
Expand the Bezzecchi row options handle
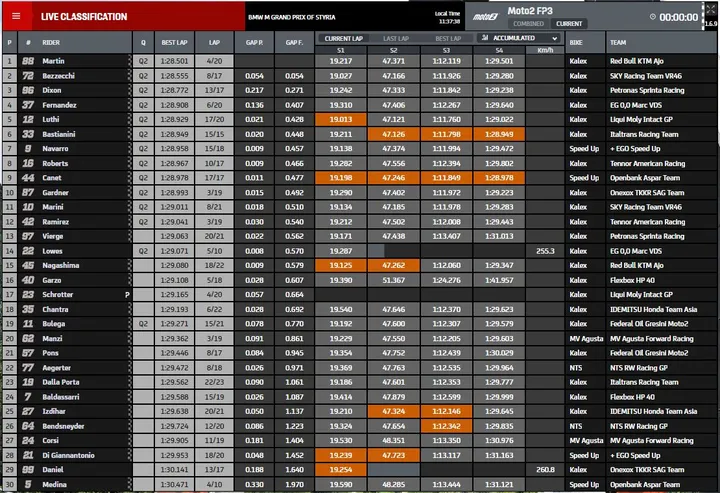[x=129, y=76]
